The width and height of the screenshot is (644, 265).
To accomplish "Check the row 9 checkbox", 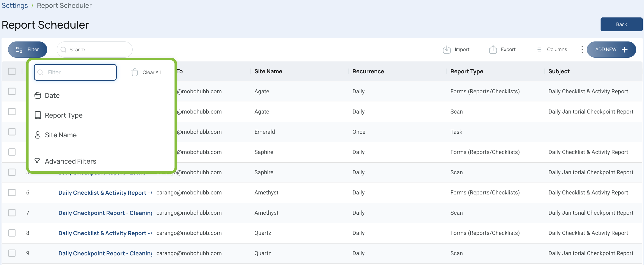I will 12,253.
